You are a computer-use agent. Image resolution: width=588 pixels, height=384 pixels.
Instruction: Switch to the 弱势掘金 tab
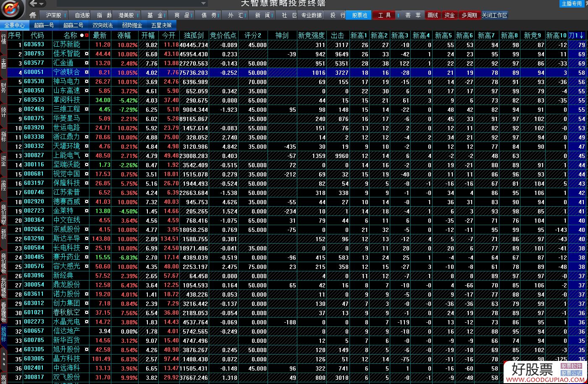click(132, 25)
